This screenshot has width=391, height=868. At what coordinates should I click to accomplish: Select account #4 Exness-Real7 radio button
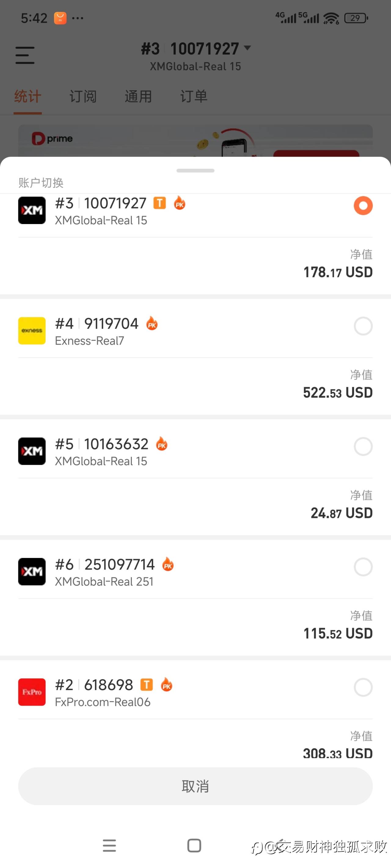point(363,326)
